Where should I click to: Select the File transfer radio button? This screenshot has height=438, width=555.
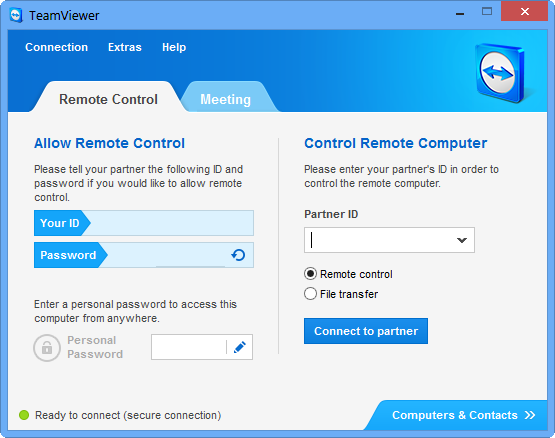tap(310, 294)
